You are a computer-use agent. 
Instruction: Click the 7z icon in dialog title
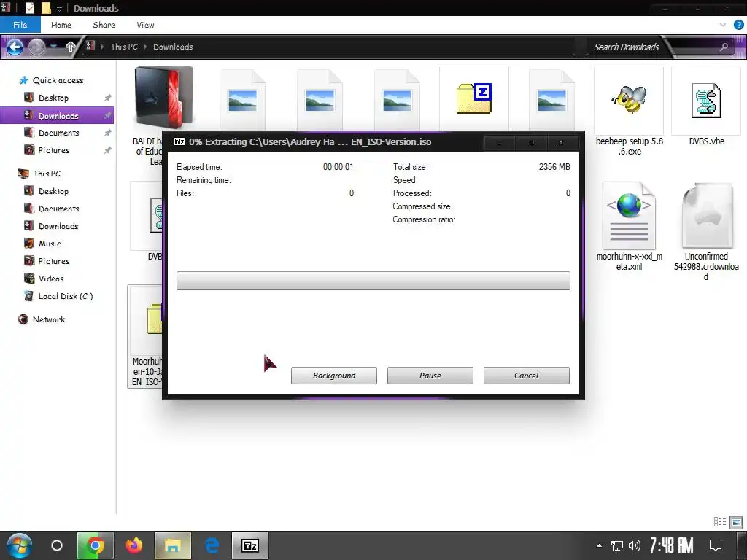[179, 142]
